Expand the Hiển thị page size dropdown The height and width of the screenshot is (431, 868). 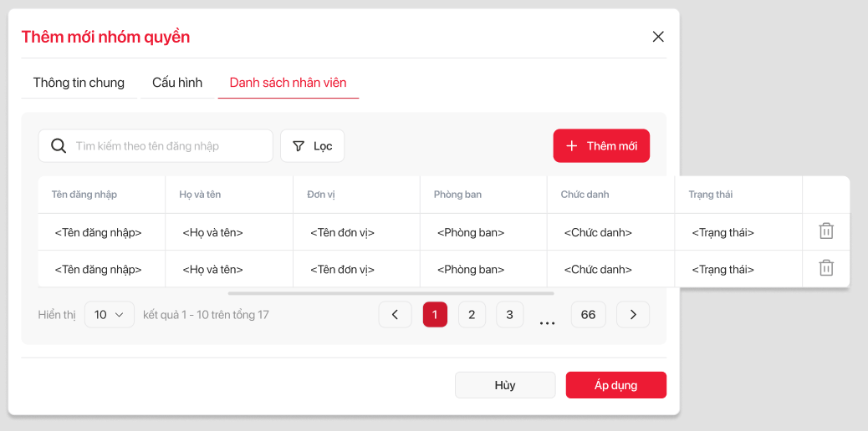pyautogui.click(x=110, y=315)
